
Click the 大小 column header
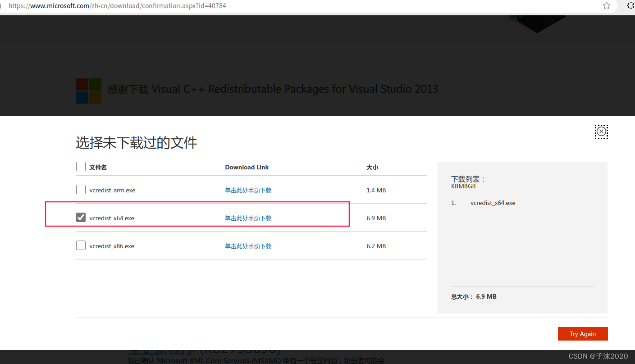click(372, 167)
